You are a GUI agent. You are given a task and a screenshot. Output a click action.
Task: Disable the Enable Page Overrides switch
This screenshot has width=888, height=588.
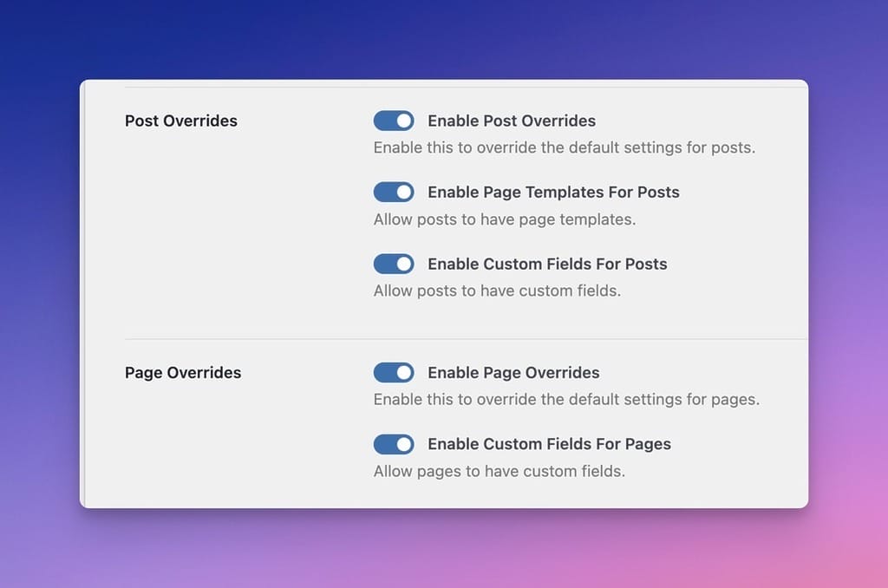point(394,372)
